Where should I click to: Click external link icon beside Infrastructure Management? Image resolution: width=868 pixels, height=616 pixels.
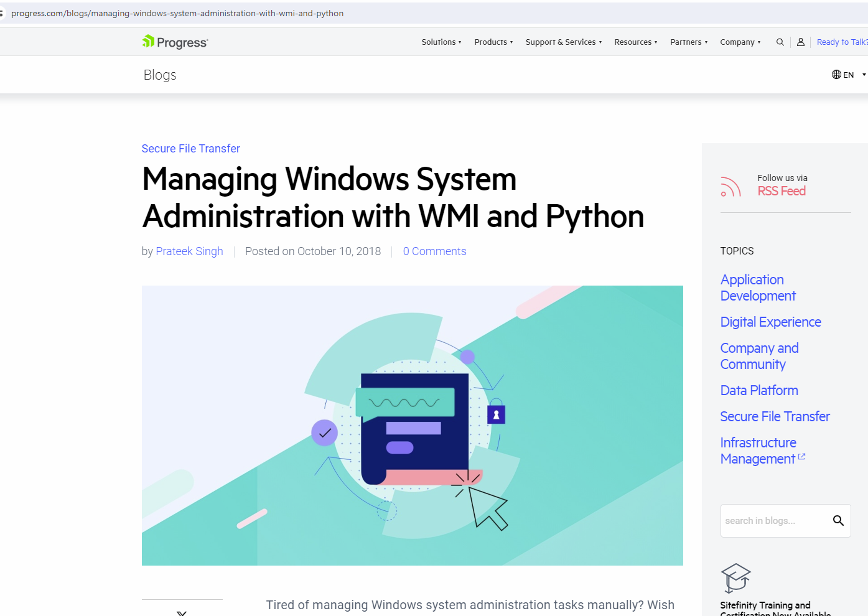click(x=801, y=457)
